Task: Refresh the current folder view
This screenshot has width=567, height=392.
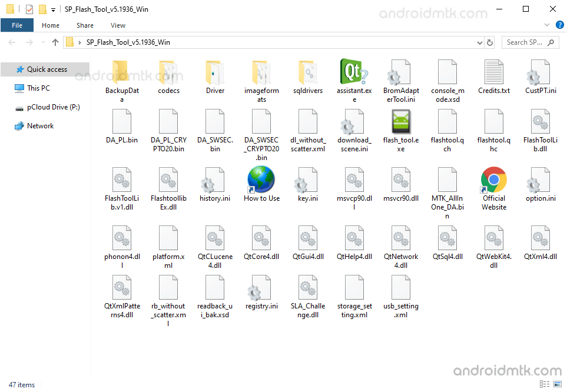Action: (x=490, y=42)
